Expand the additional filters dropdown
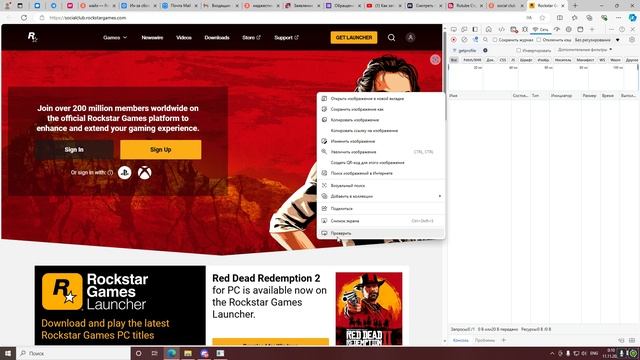The width and height of the screenshot is (640, 360). click(x=585, y=50)
